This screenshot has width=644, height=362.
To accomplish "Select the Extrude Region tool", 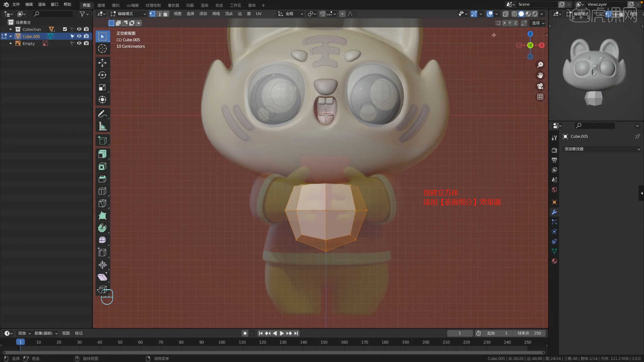I will 102,154.
